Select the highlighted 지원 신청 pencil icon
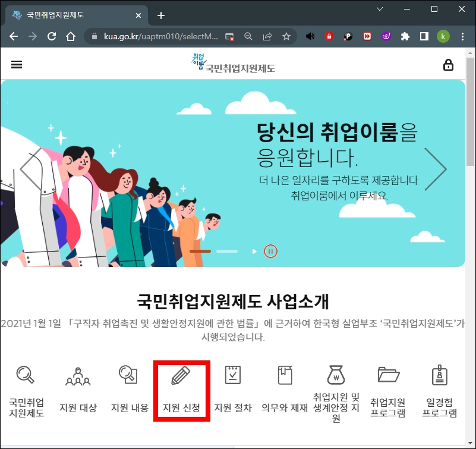Screen dimensions: 476x449 coord(181,375)
